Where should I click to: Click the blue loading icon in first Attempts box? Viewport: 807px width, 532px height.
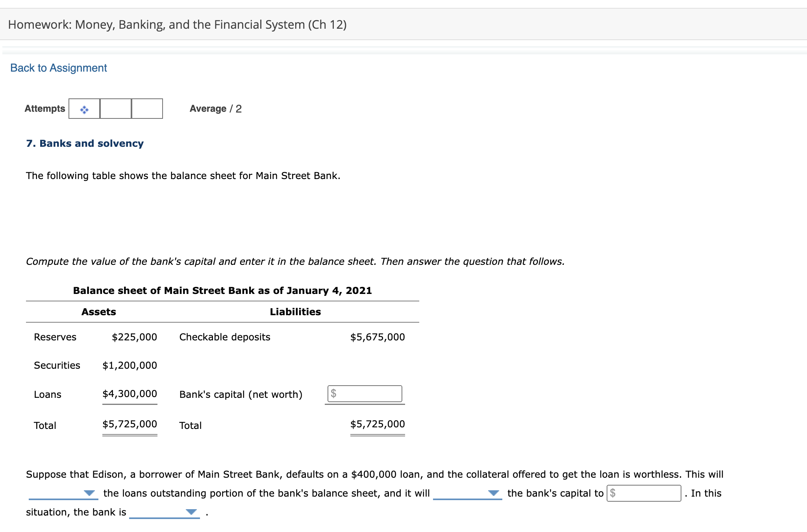pyautogui.click(x=84, y=109)
